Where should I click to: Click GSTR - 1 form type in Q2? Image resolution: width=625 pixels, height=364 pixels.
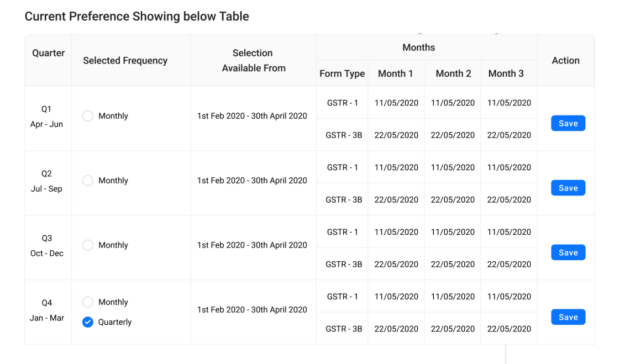point(343,167)
